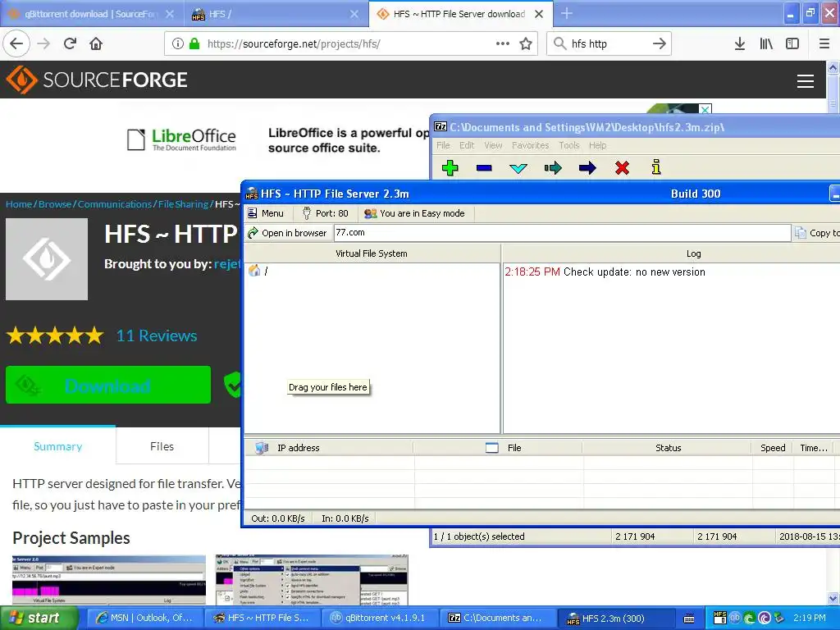The width and height of the screenshot is (840, 630).
Task: Click the File column header in HFS
Action: pos(498,448)
